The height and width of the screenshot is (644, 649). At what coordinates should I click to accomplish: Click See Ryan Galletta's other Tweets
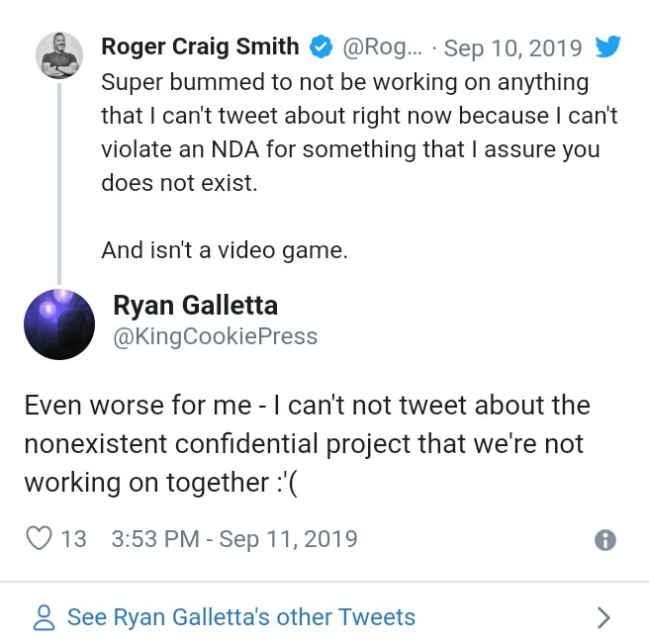point(240,618)
